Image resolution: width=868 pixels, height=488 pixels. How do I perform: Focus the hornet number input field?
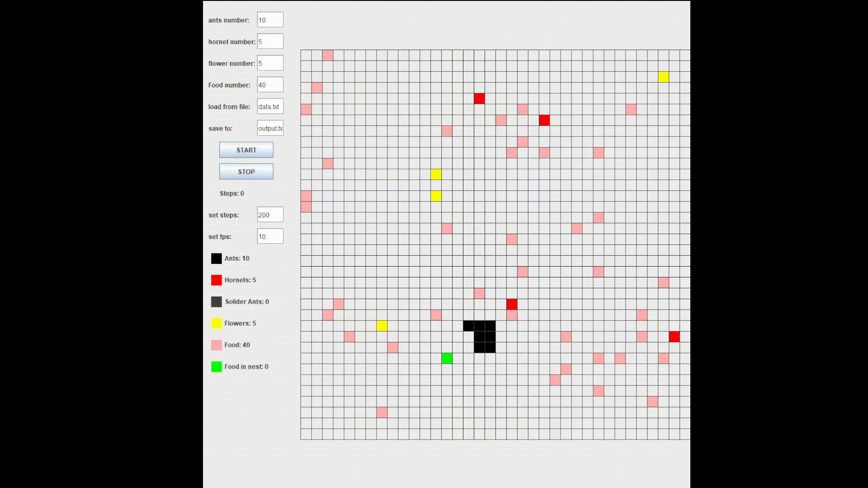point(270,42)
